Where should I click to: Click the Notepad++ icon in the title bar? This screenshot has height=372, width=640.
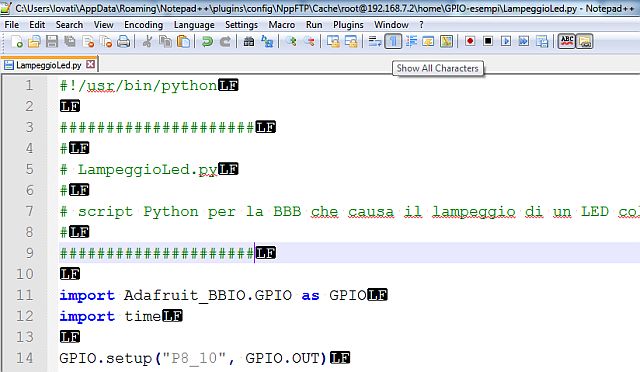[x=6, y=7]
